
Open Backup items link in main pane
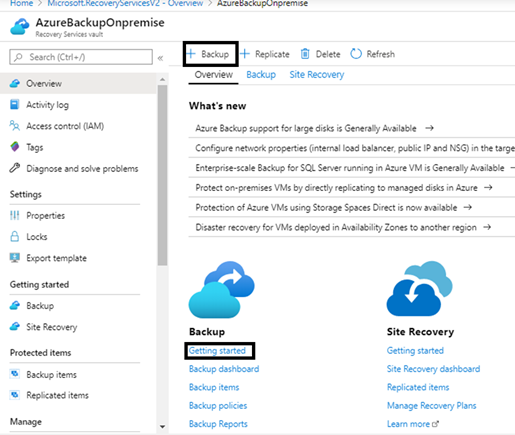click(214, 387)
